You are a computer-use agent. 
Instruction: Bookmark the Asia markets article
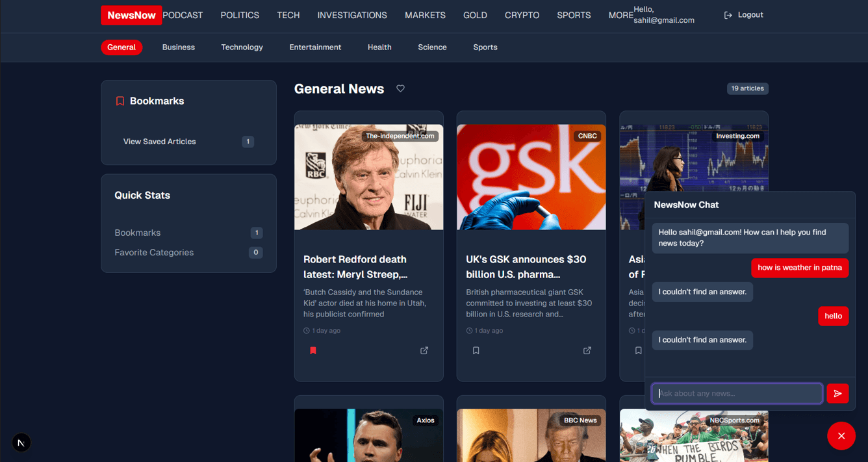point(638,350)
